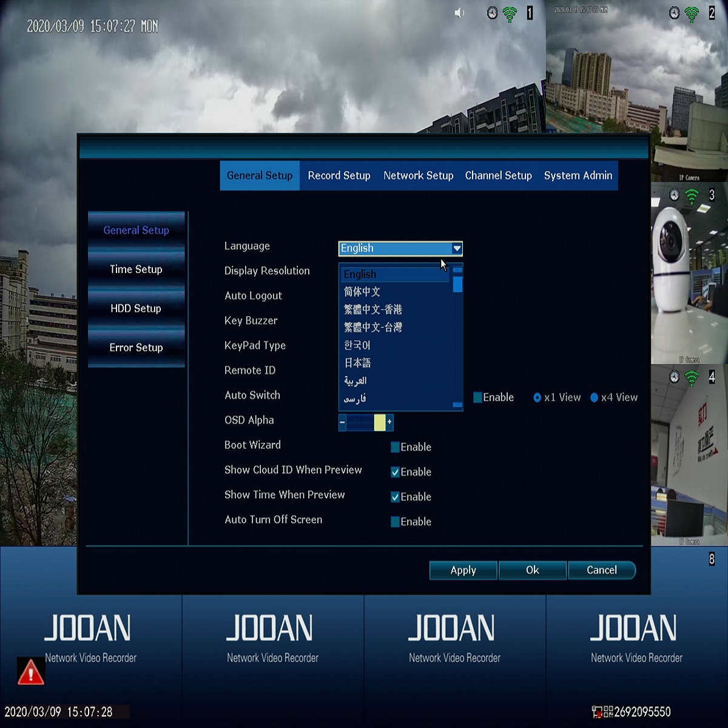Click the green WiFi icon on channel 3

[691, 194]
